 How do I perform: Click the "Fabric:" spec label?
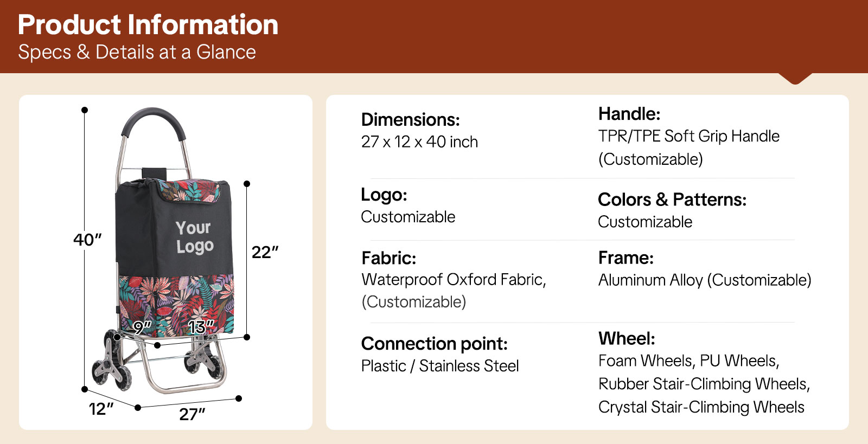point(388,258)
